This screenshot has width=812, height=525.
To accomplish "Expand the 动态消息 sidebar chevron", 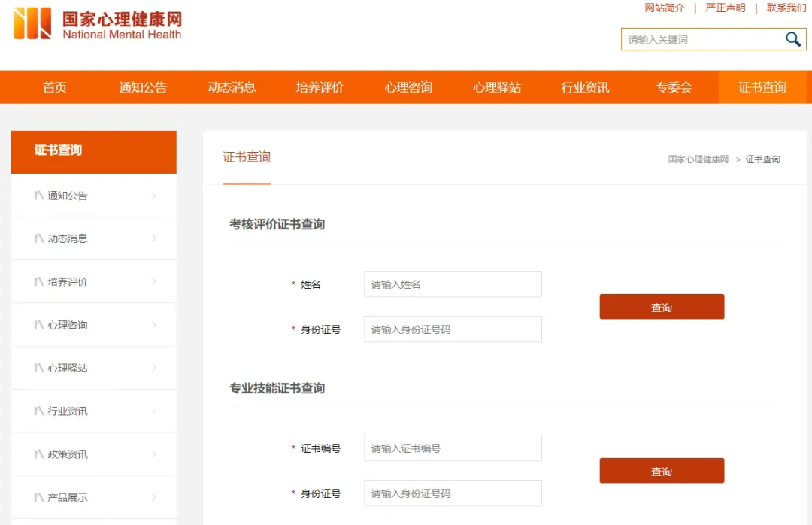I will (154, 238).
